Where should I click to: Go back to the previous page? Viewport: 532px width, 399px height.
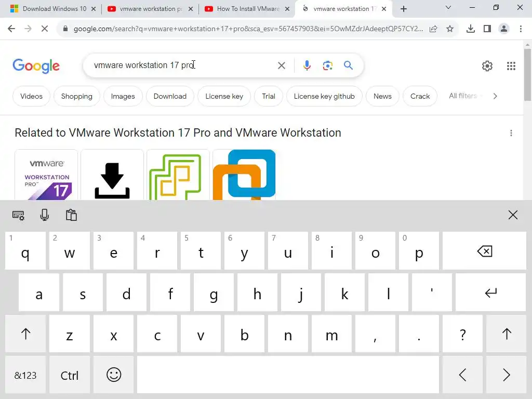pyautogui.click(x=11, y=29)
